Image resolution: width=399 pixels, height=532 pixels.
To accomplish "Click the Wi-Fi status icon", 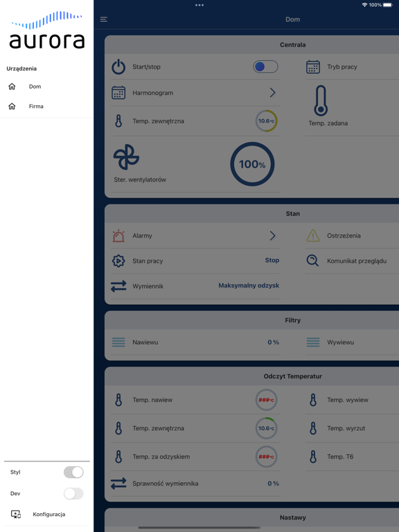I will click(x=364, y=5).
